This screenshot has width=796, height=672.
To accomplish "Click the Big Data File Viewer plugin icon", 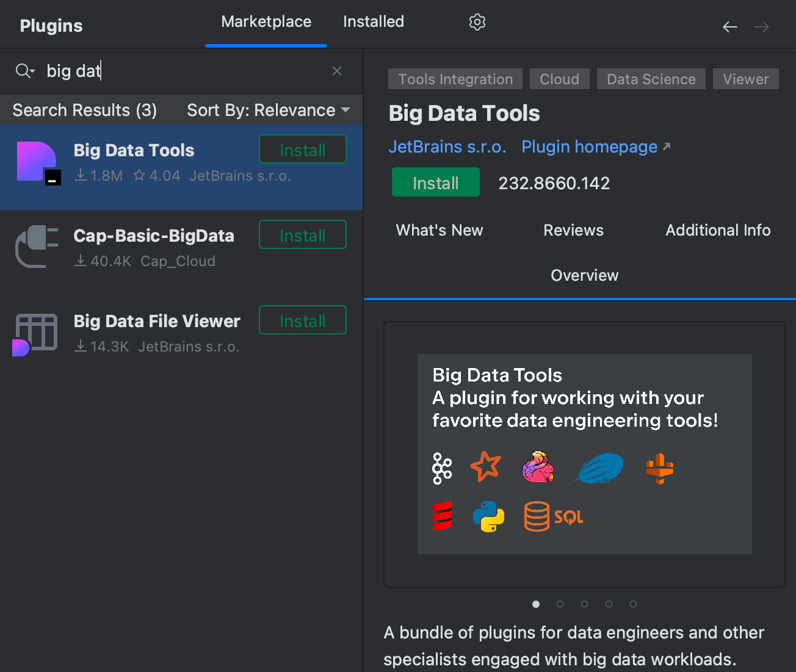I will (35, 333).
